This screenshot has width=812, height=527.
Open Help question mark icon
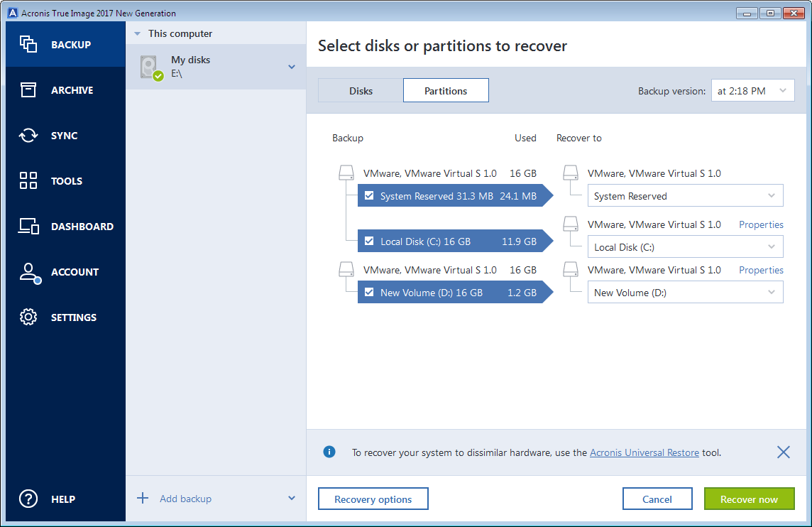(28, 499)
